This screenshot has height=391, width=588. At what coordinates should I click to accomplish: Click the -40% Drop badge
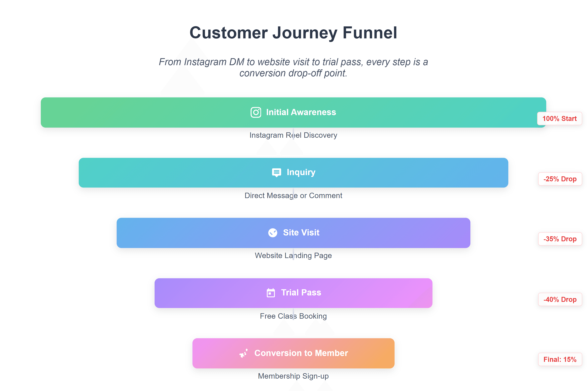pyautogui.click(x=560, y=299)
